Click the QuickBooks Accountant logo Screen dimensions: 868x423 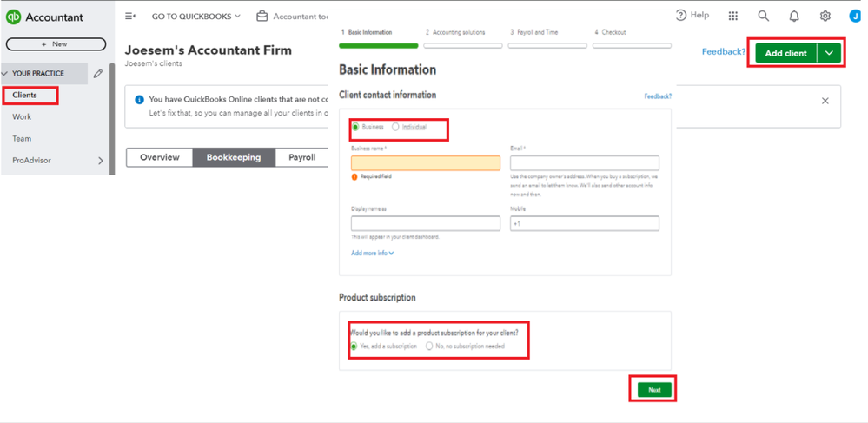(x=45, y=17)
